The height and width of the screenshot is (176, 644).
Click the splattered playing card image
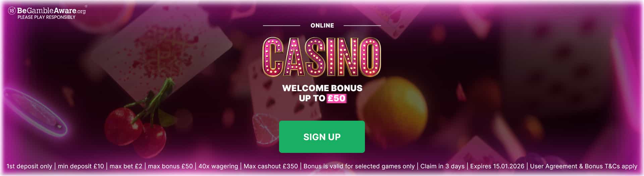point(162,57)
